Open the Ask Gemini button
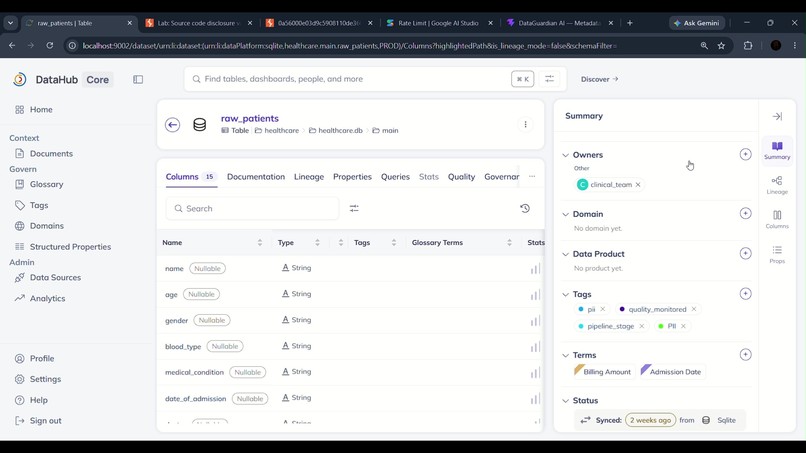This screenshot has width=806, height=453. (697, 23)
